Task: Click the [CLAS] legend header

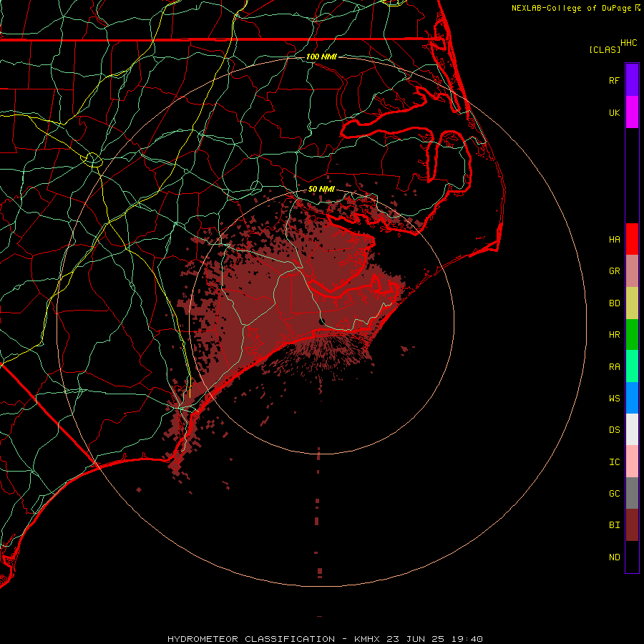Action: click(605, 49)
